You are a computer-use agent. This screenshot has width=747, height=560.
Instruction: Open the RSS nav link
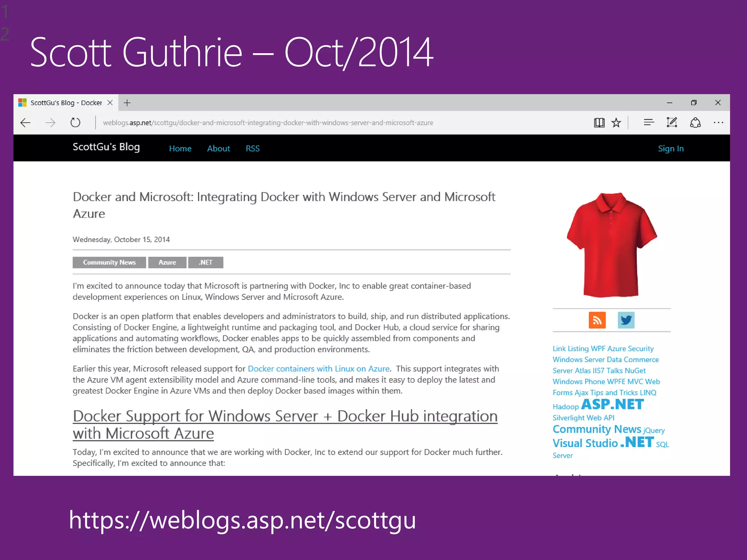252,148
